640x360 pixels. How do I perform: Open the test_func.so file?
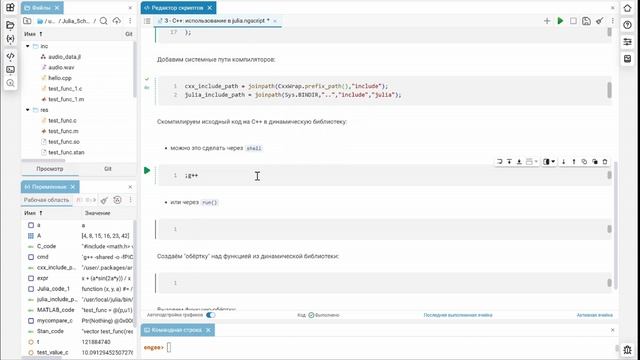click(x=64, y=142)
